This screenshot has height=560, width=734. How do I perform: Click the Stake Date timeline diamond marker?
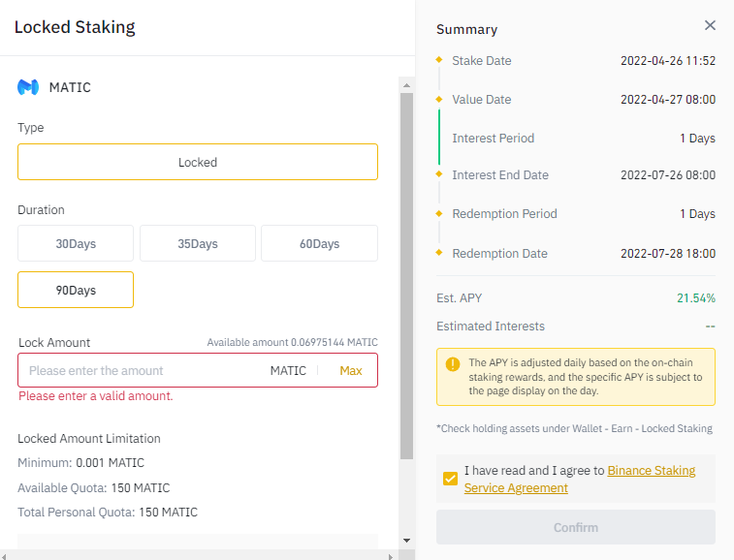pos(439,59)
